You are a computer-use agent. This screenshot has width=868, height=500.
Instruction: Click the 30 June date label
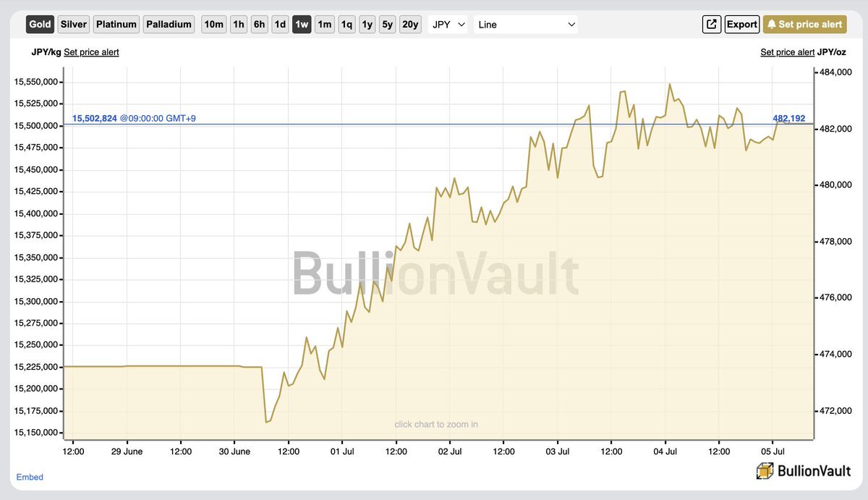tap(234, 452)
